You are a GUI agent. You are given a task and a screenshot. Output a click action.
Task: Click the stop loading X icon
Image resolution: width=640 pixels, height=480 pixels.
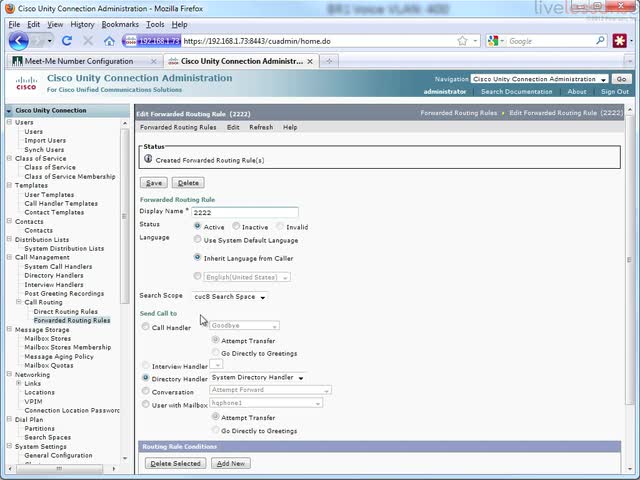(88, 41)
